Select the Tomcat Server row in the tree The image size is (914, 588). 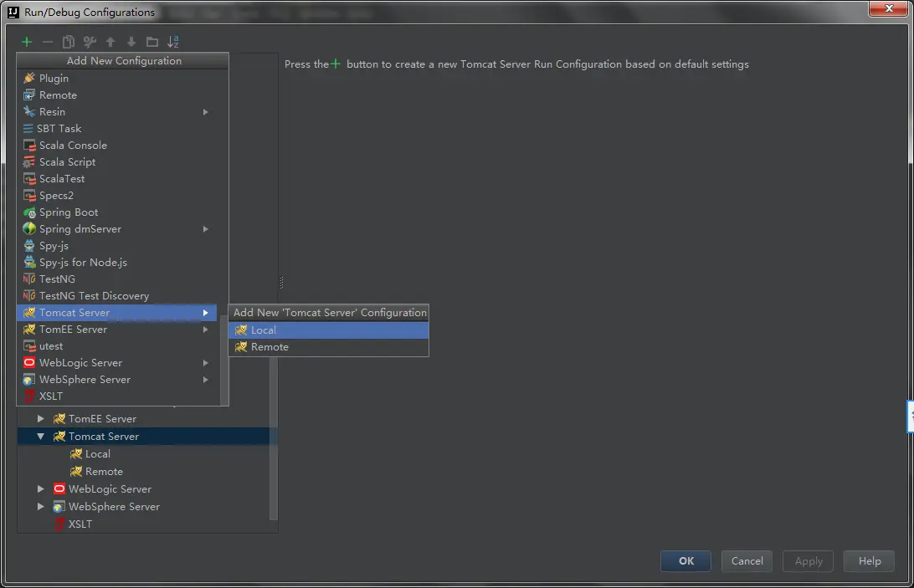point(143,436)
